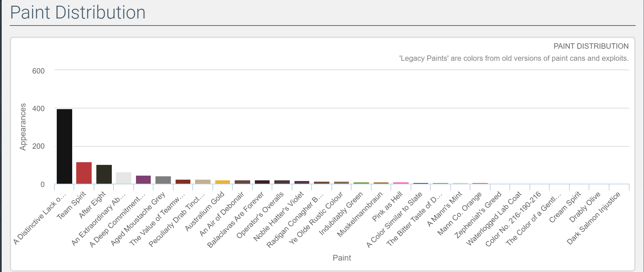Screen dimensions: 644x272
Task: Click the Cream Spirit axis label
Action: tap(565, 207)
